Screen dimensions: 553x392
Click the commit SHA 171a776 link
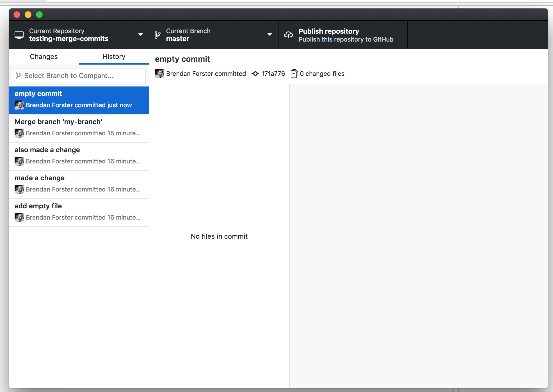pyautogui.click(x=273, y=74)
